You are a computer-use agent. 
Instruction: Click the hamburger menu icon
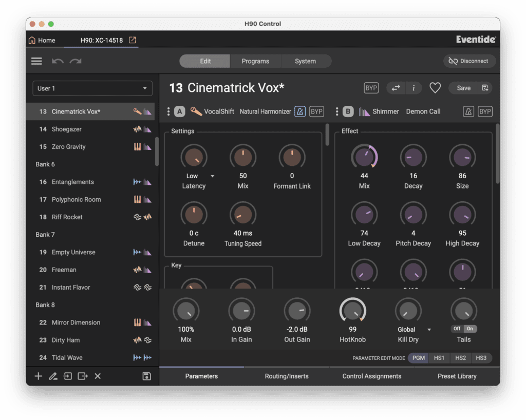(36, 61)
